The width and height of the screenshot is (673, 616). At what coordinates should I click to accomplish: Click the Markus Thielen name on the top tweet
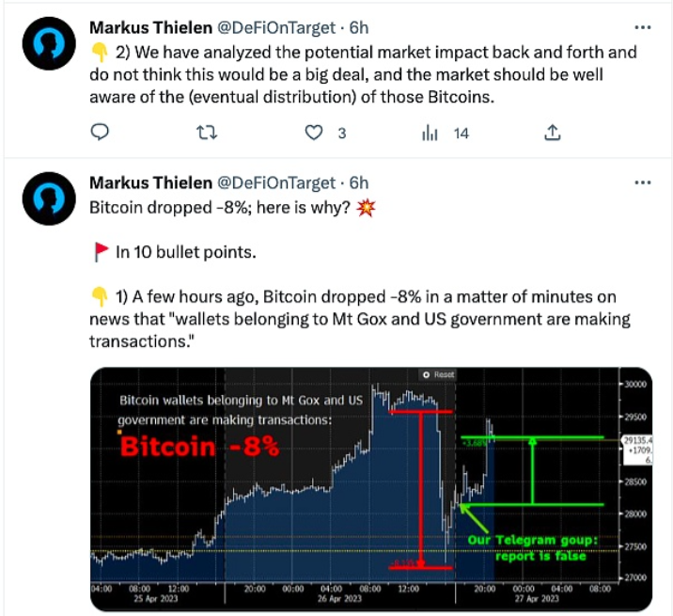[x=150, y=26]
